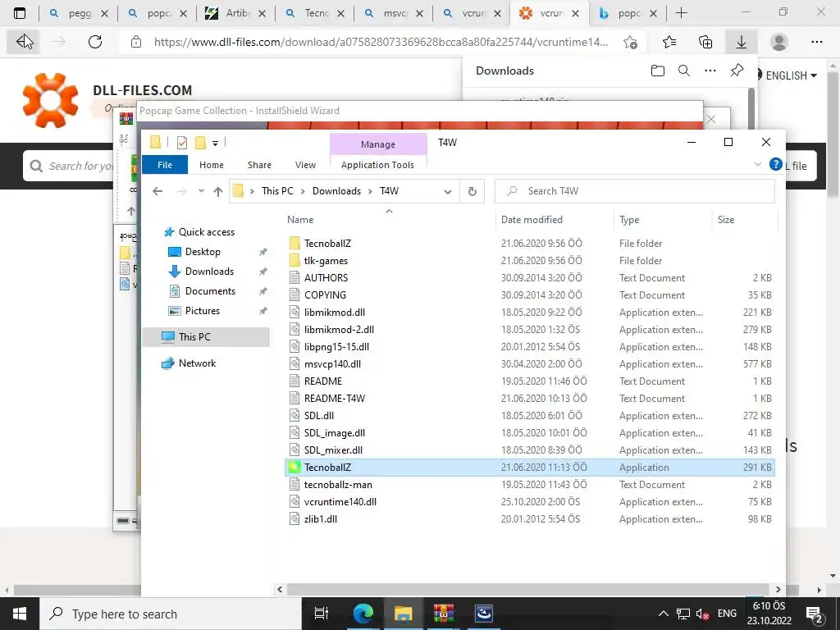Viewport: 840px width, 630px height.
Task: Expand breadcrumb chevron after Downloads
Action: click(x=370, y=191)
